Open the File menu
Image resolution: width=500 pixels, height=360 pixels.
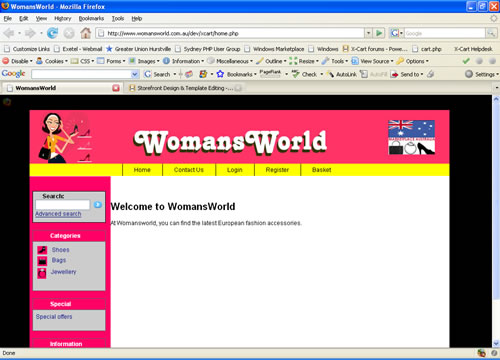[x=8, y=18]
